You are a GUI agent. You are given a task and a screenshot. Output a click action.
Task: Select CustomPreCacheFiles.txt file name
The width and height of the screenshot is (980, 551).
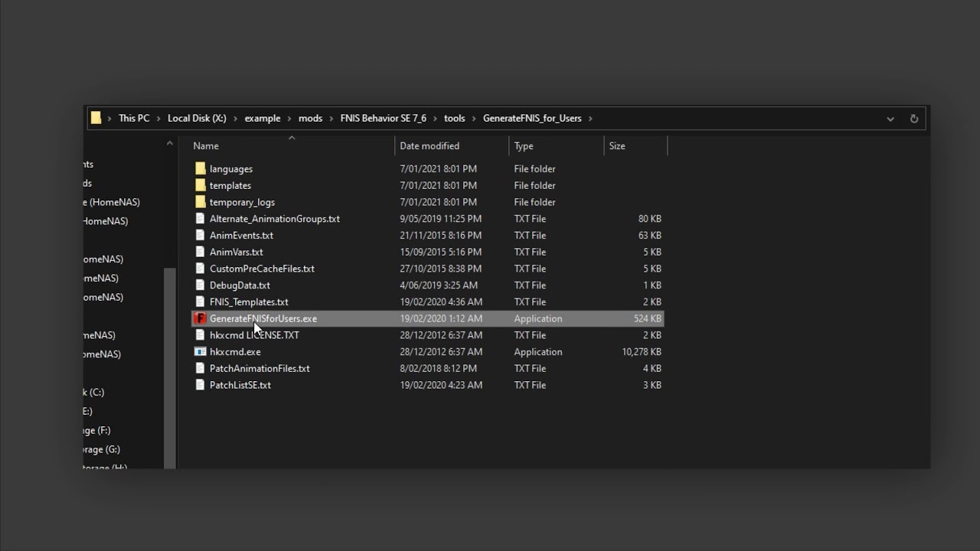click(262, 269)
